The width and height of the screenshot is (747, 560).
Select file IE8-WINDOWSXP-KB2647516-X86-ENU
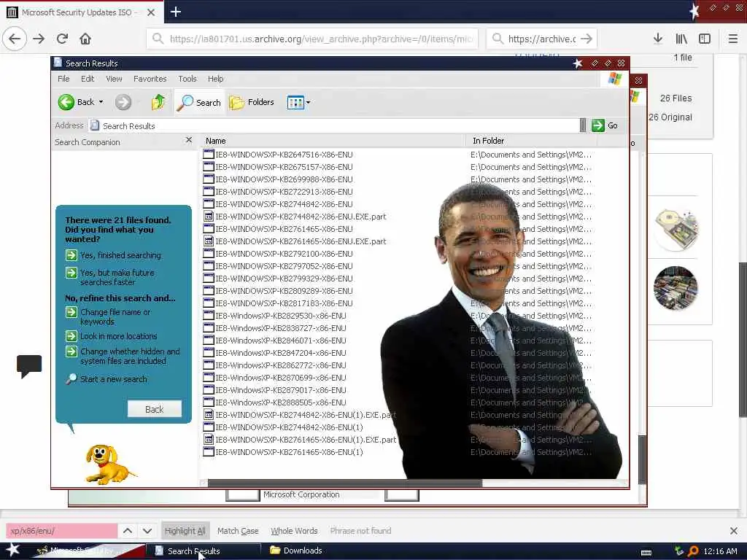click(x=284, y=155)
